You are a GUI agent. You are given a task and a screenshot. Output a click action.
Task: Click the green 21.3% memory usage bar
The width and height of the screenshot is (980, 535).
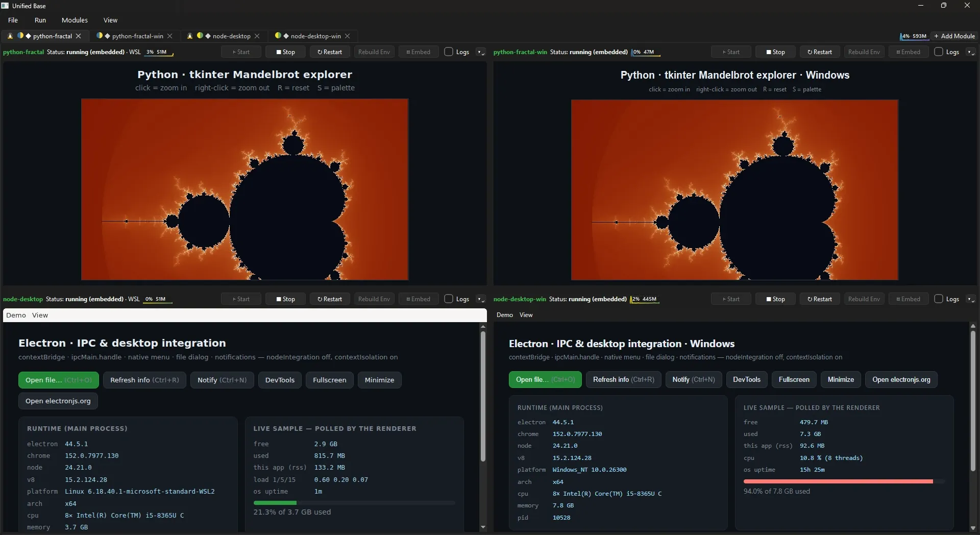point(275,503)
